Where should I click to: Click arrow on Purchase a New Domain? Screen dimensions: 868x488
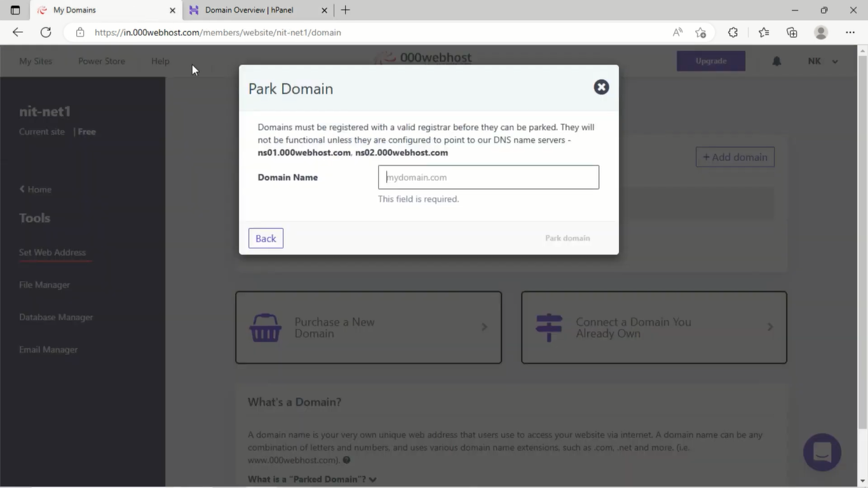(x=484, y=327)
